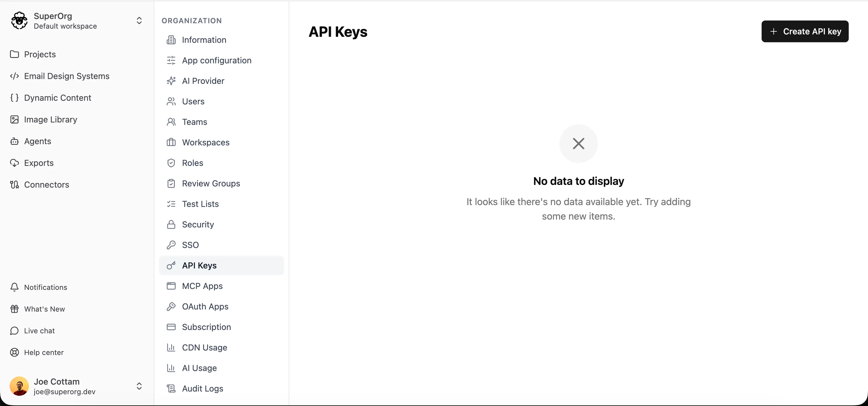Click the Help center lifebuoy icon

[14, 352]
